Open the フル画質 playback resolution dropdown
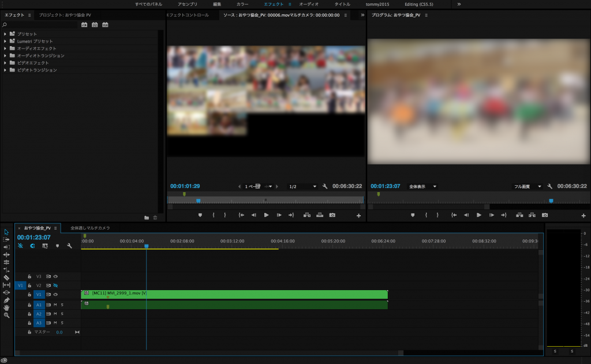Image resolution: width=591 pixels, height=364 pixels. 528,186
